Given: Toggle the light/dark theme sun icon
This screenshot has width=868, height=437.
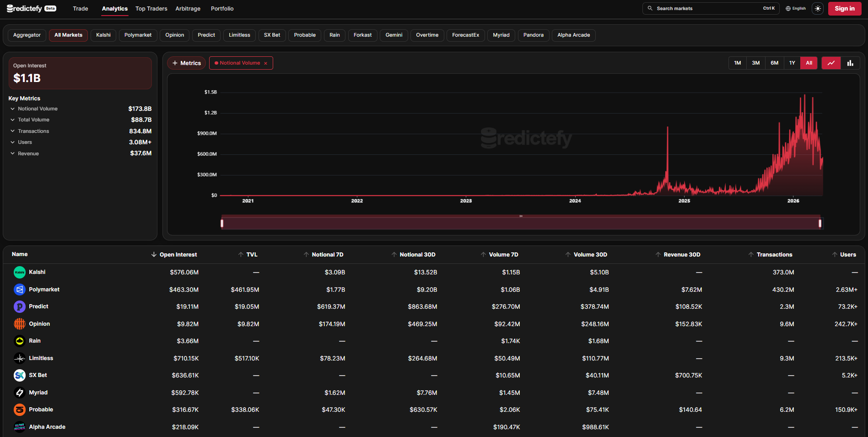Looking at the screenshot, I should [818, 9].
